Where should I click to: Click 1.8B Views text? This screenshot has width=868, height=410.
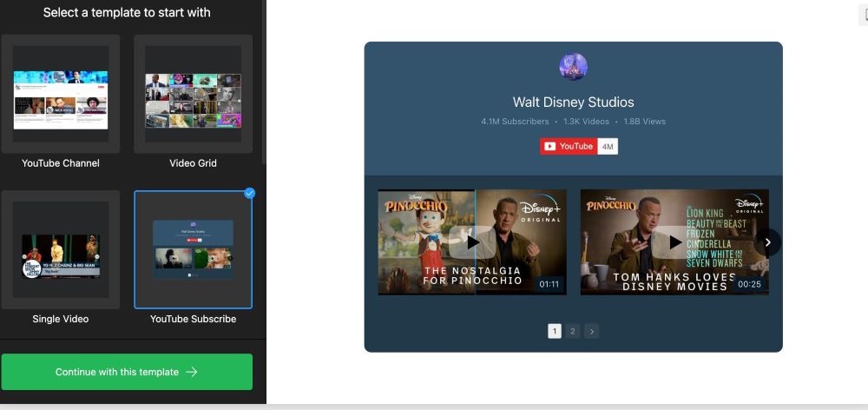644,122
